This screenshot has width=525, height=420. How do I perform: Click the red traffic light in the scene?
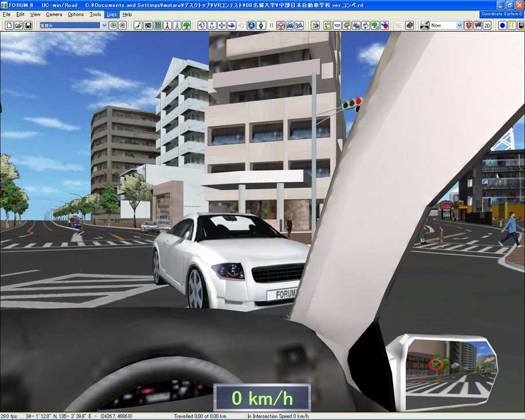coord(358,101)
